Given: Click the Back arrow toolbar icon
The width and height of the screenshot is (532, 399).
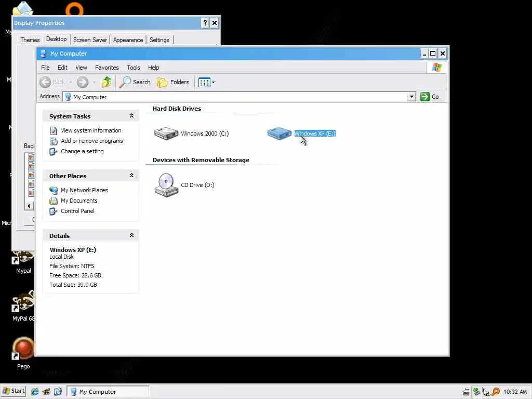Looking at the screenshot, I should click(x=45, y=82).
